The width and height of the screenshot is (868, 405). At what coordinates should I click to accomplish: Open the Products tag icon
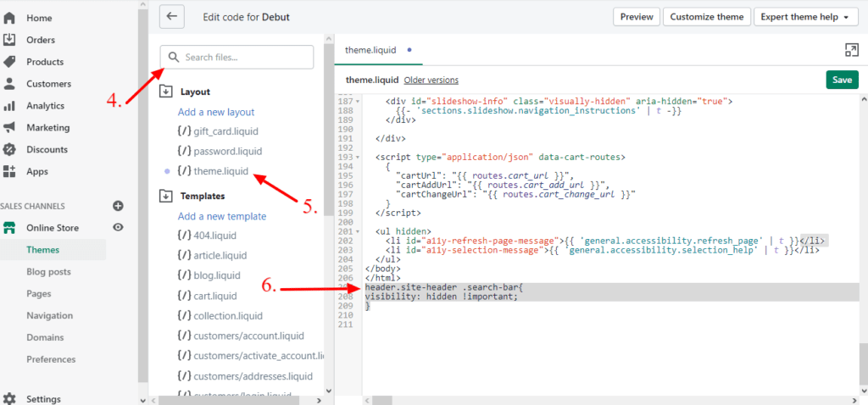(x=8, y=61)
